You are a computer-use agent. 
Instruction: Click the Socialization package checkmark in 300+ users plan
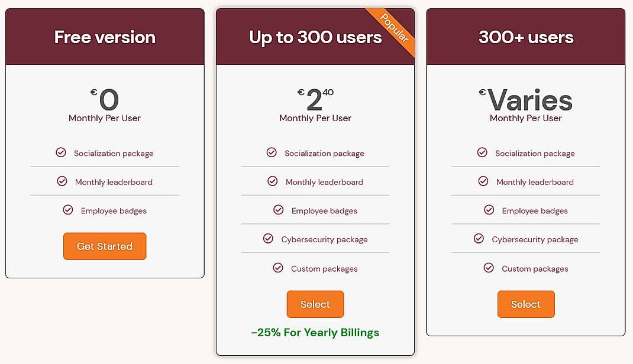point(483,152)
